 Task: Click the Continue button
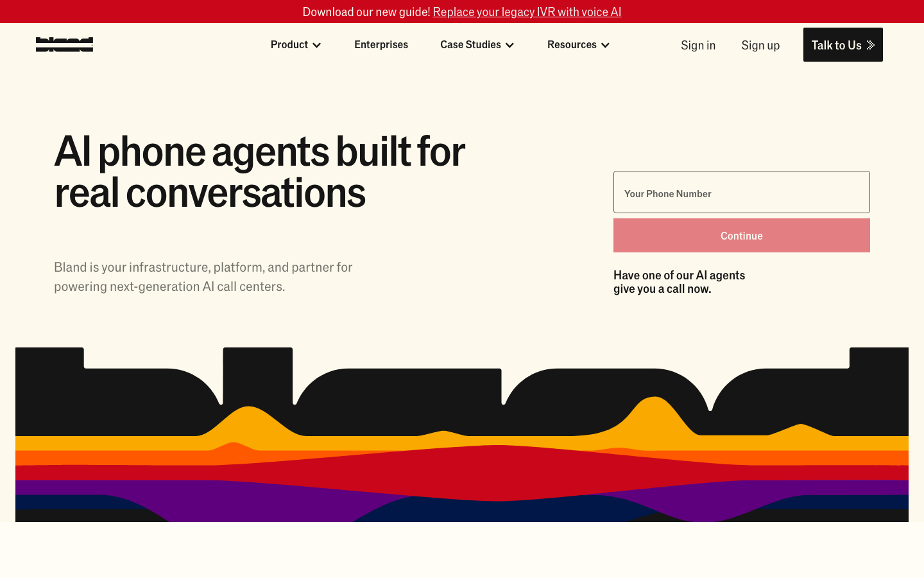tap(742, 236)
